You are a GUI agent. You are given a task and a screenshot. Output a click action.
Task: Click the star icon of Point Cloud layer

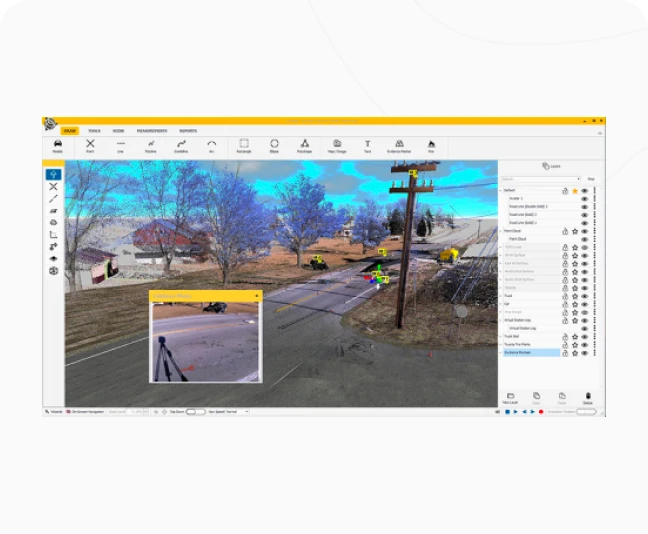click(x=575, y=231)
